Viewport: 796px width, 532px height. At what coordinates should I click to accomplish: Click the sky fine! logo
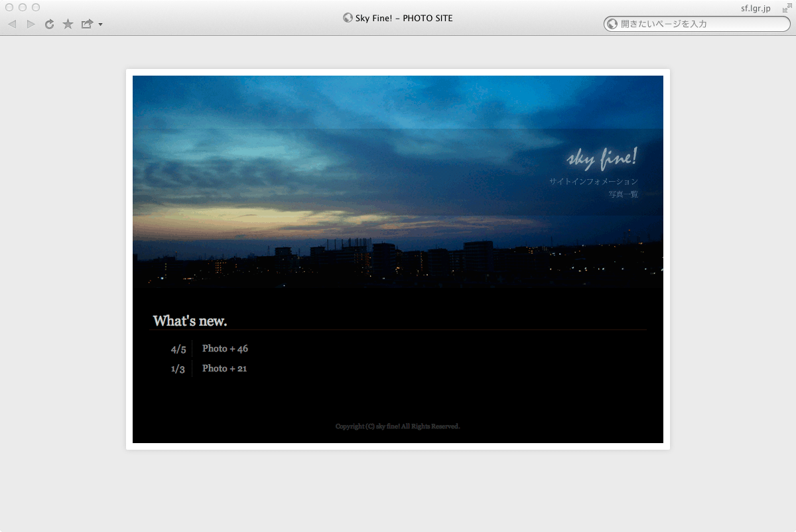coord(602,158)
